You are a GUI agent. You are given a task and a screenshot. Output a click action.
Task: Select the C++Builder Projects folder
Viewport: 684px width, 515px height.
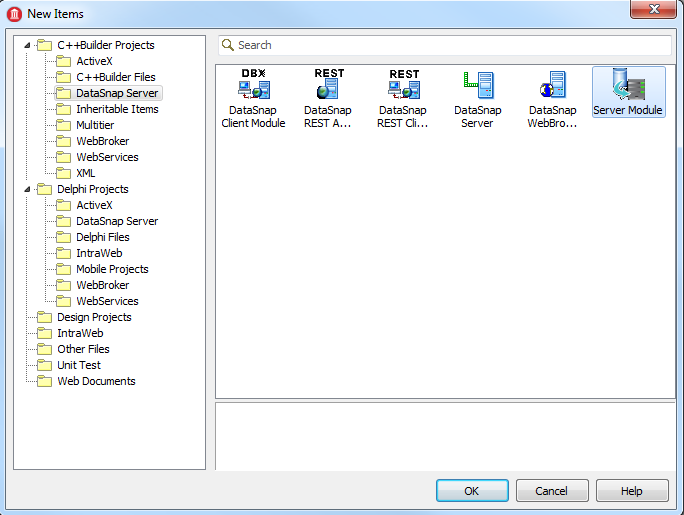(106, 45)
